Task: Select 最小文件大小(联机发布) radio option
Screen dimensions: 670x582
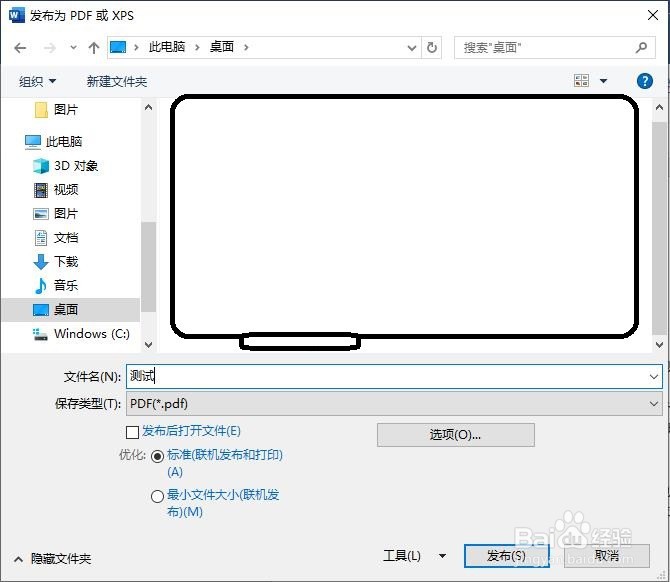Action: (158, 496)
